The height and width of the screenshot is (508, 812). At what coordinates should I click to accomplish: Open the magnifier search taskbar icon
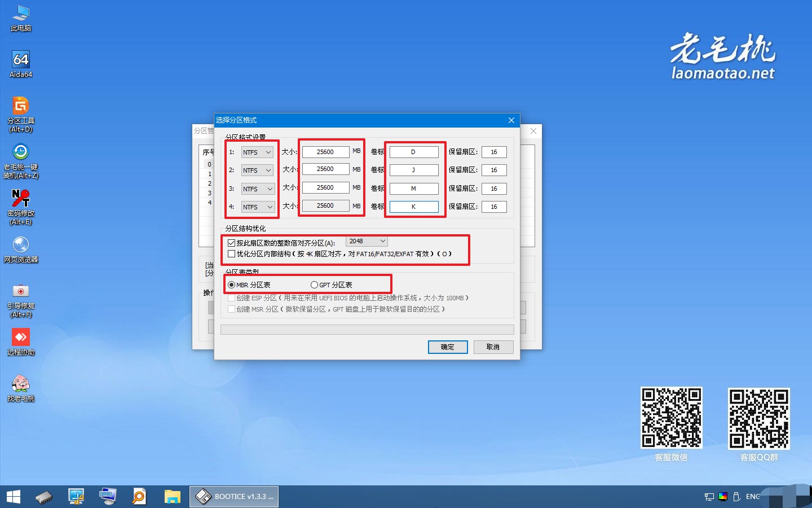click(139, 497)
